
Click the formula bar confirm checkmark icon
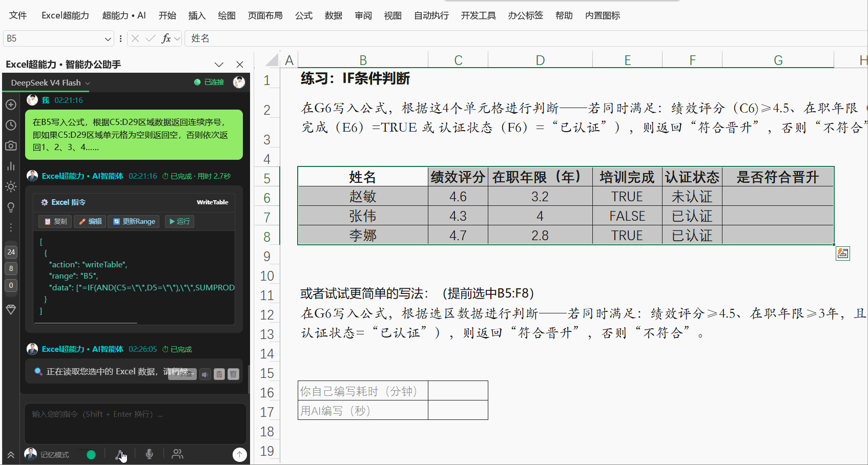pyautogui.click(x=150, y=38)
